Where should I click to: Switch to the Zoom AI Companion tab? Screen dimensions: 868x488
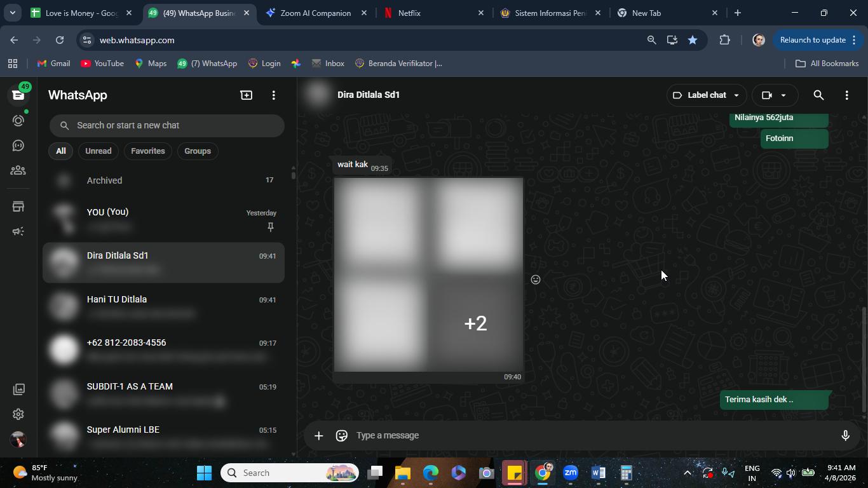click(315, 13)
